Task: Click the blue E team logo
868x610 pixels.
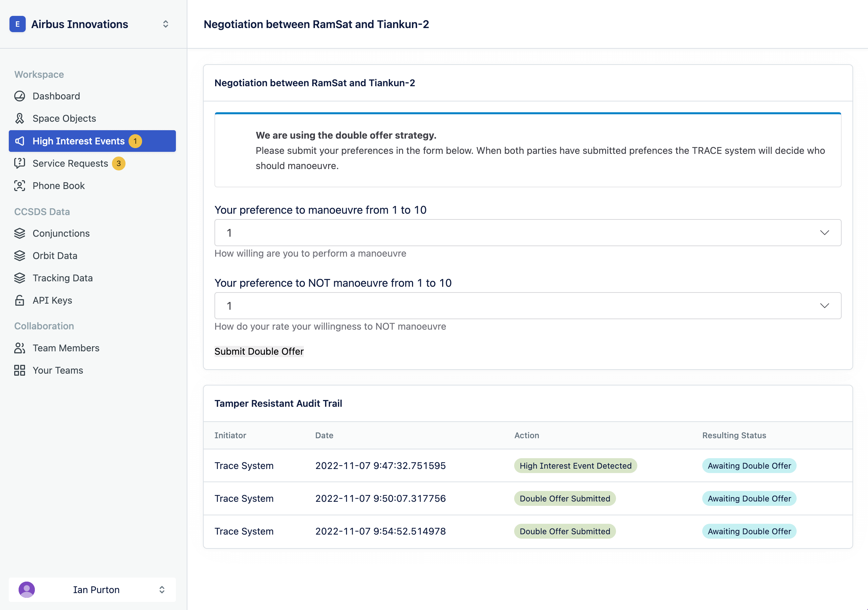Action: (17, 24)
